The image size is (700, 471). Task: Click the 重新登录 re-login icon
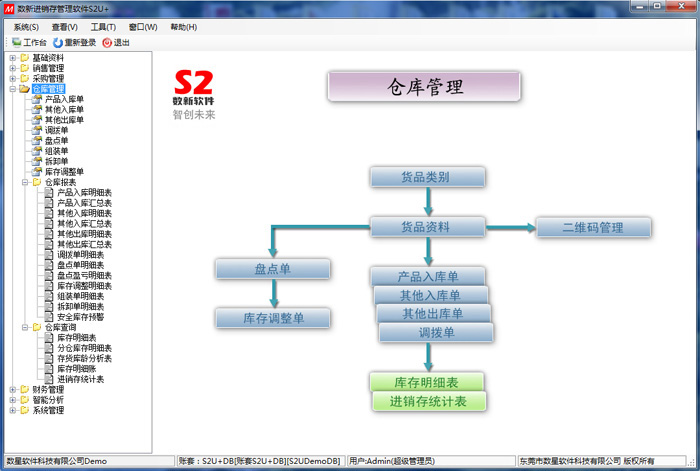[x=58, y=42]
